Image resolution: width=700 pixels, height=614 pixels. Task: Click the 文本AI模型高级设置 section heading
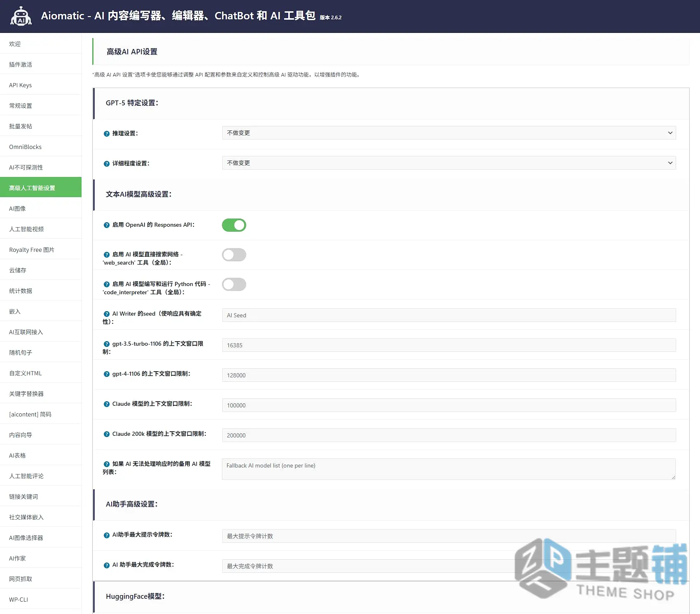coord(139,194)
